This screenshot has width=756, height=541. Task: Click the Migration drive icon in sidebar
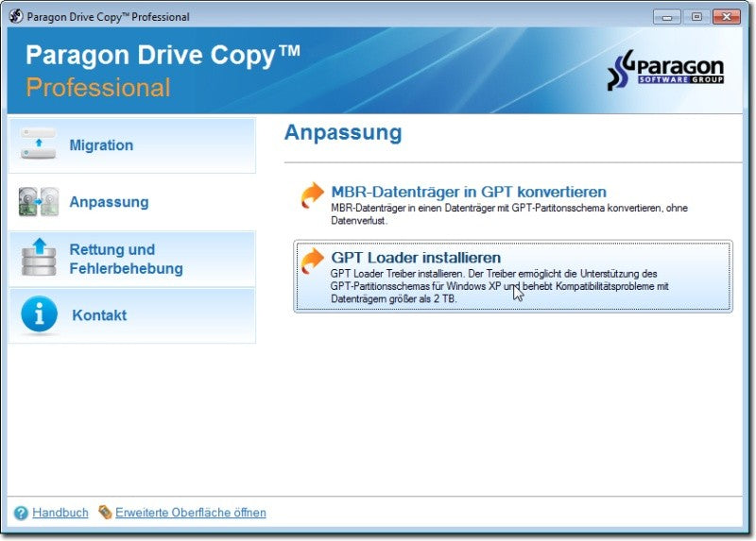click(x=39, y=144)
